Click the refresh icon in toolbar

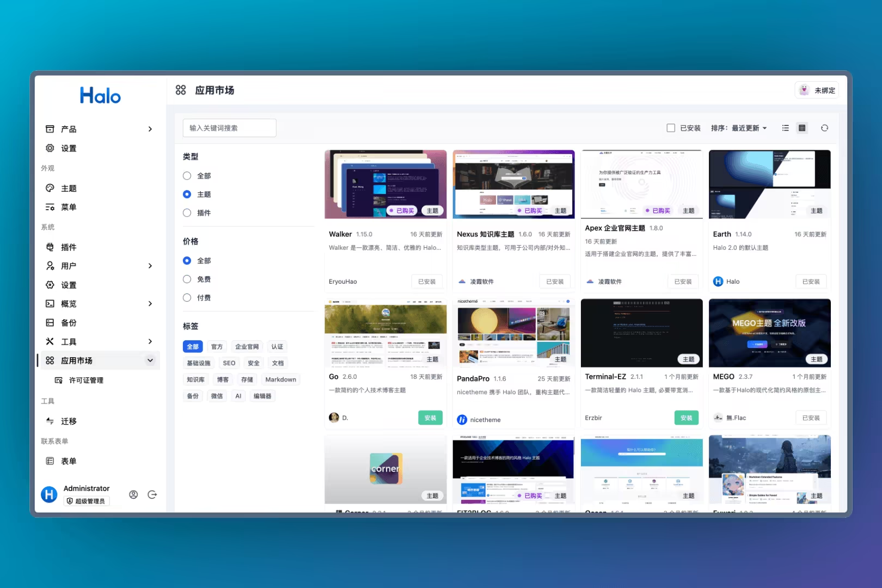click(824, 128)
